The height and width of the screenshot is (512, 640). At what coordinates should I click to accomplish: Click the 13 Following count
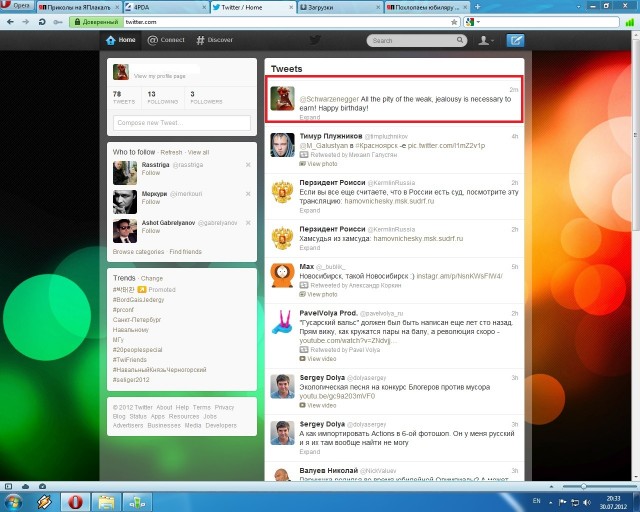click(x=162, y=97)
